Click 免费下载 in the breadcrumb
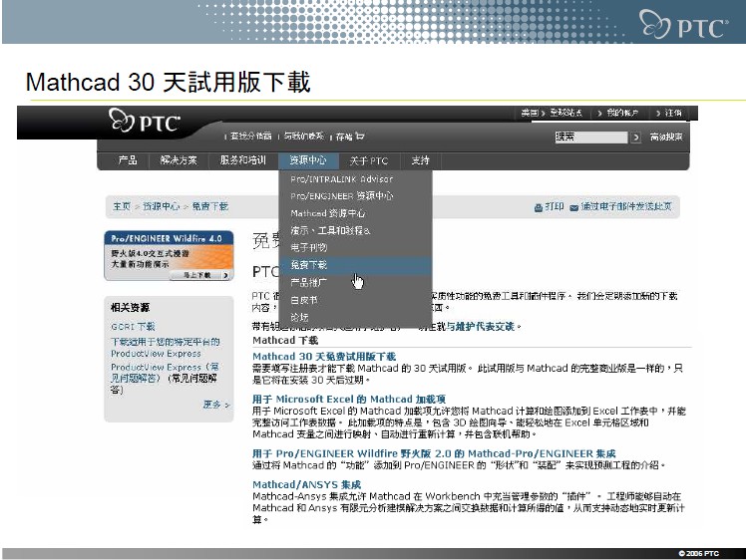 pyautogui.click(x=210, y=206)
